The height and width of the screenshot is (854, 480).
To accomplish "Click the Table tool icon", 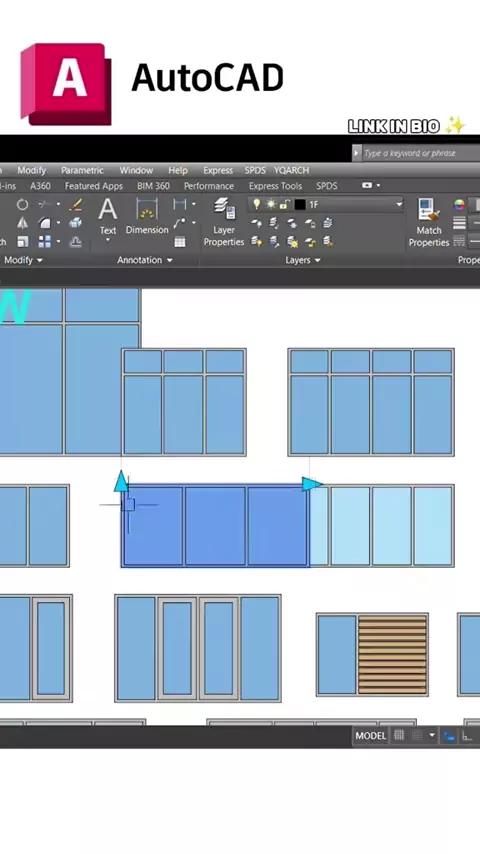I will click(x=179, y=242).
